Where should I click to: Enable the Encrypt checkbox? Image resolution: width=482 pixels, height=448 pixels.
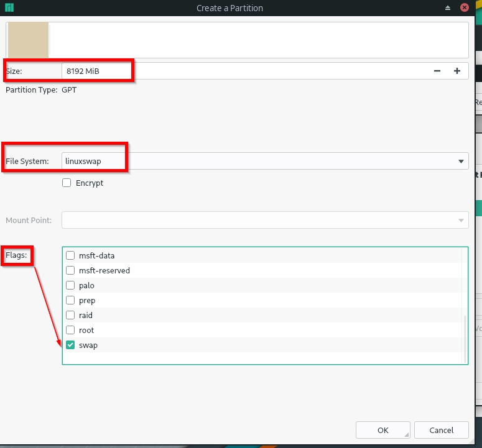tap(67, 183)
